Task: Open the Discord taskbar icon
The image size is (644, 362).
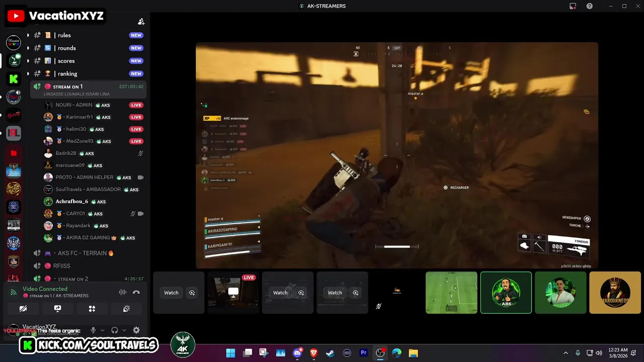Action: tap(297, 353)
